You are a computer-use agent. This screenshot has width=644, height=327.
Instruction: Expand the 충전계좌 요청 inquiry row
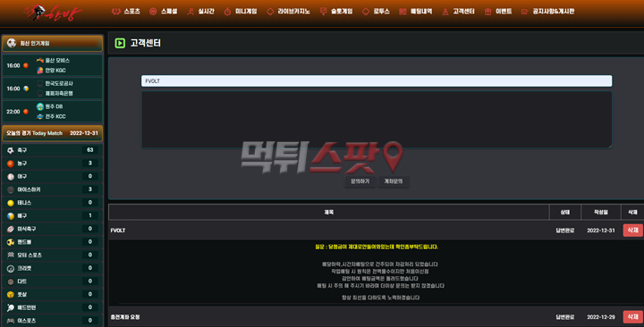125,317
